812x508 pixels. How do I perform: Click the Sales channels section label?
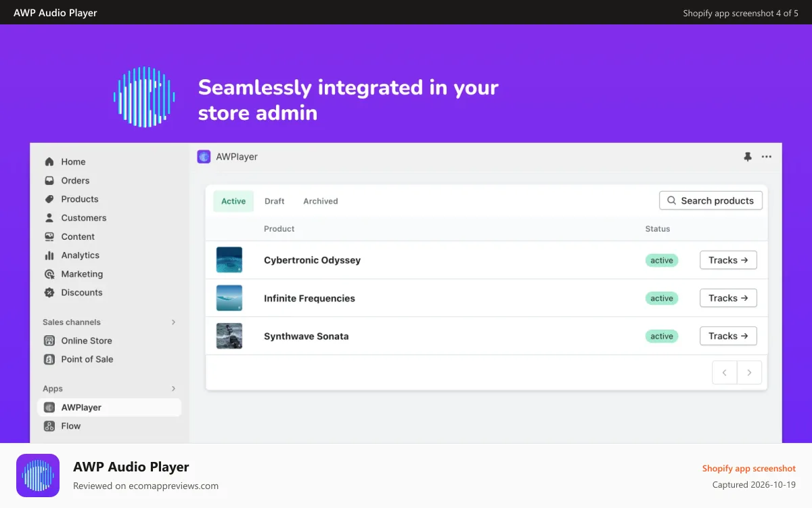point(72,322)
